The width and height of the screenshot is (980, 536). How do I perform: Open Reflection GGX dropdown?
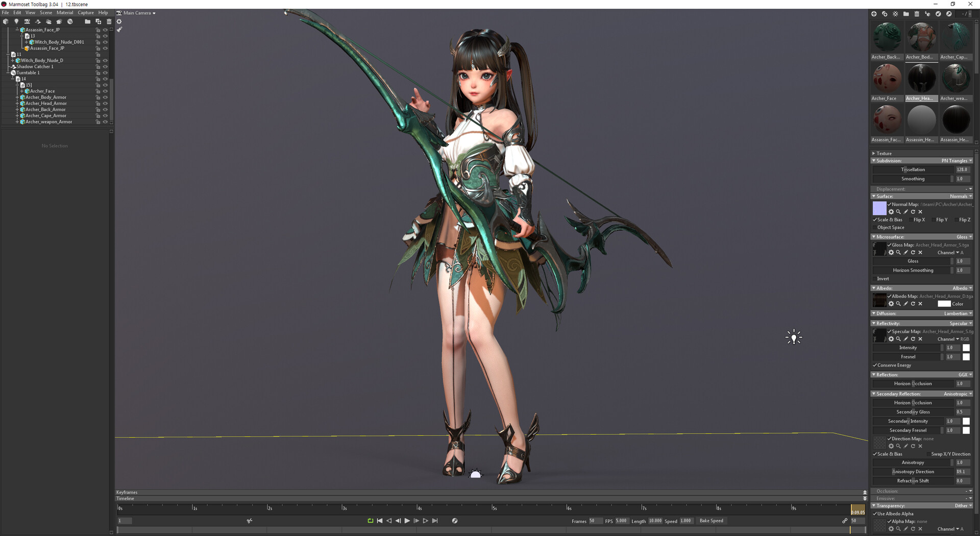click(x=965, y=375)
